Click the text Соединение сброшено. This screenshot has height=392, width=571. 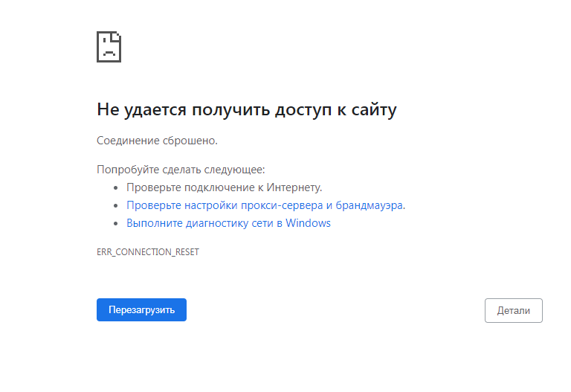pyautogui.click(x=157, y=141)
